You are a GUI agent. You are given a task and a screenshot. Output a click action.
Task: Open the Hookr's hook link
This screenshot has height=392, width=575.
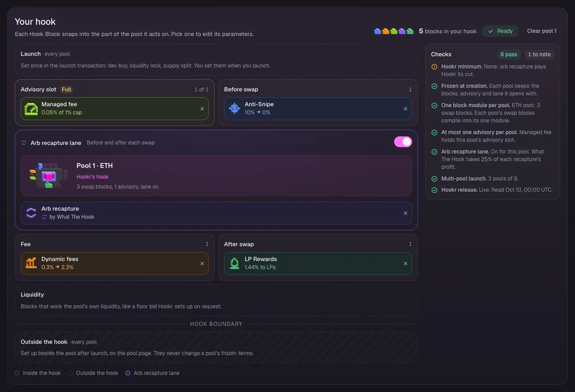[x=92, y=177]
